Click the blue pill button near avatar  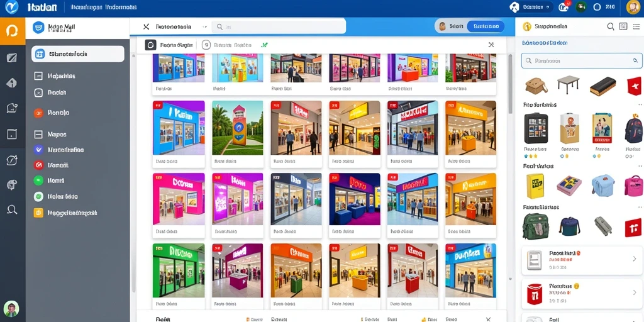click(486, 26)
